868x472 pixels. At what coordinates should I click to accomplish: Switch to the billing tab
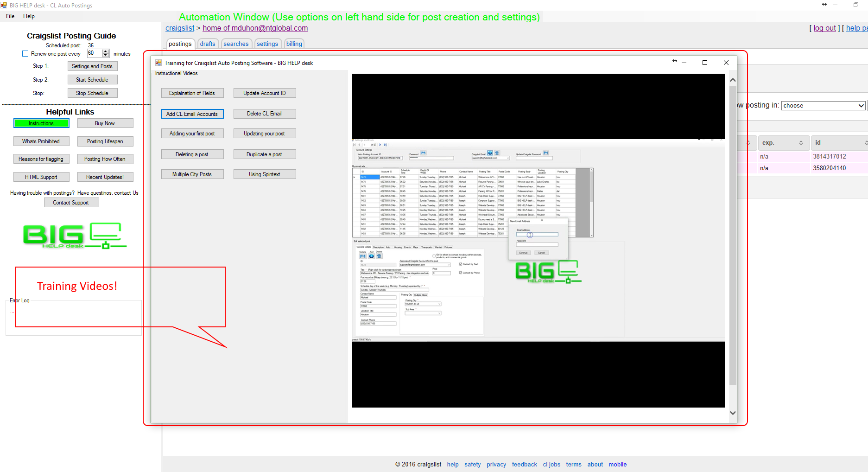294,44
